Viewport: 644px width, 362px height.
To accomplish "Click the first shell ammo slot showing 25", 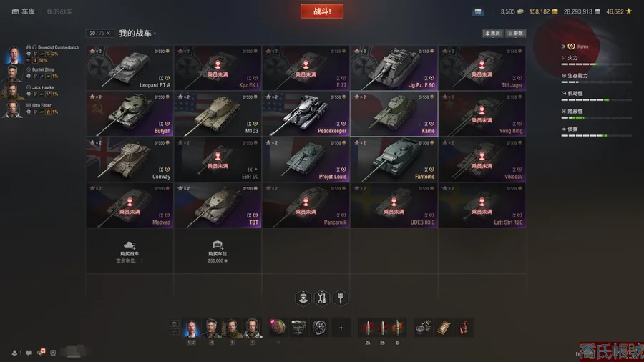I will pyautogui.click(x=368, y=328).
